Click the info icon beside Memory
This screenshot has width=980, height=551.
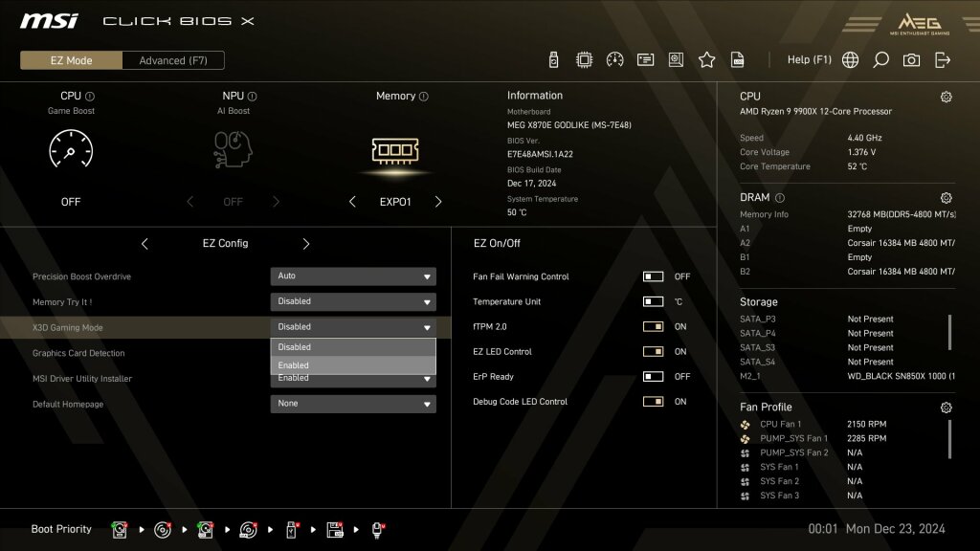pos(424,97)
